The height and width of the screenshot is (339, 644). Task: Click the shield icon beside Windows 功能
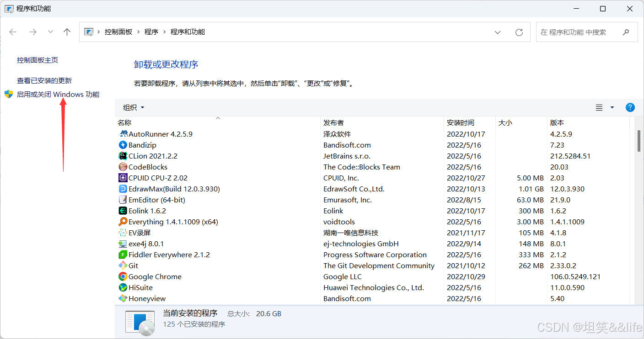tap(9, 94)
